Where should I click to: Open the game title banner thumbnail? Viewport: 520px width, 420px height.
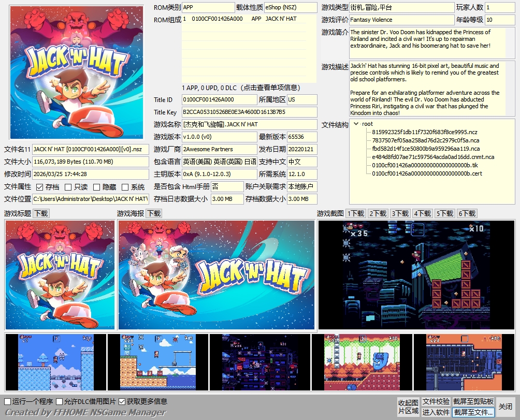coord(60,275)
